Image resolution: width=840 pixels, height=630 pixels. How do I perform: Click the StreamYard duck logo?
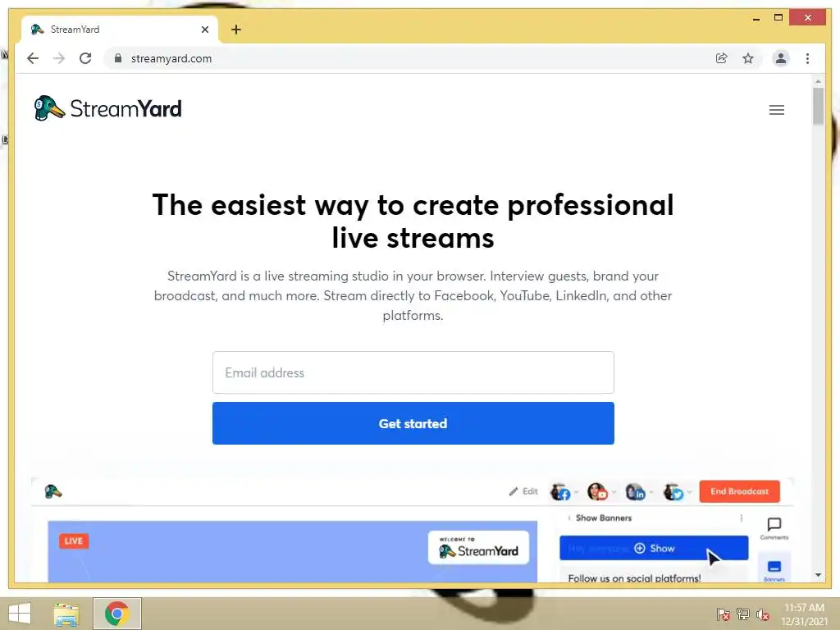pos(107,108)
